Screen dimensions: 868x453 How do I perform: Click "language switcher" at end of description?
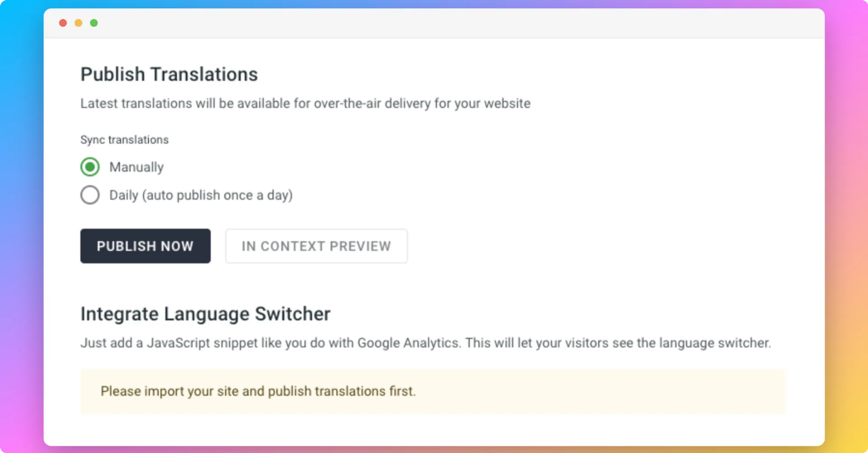coord(715,343)
